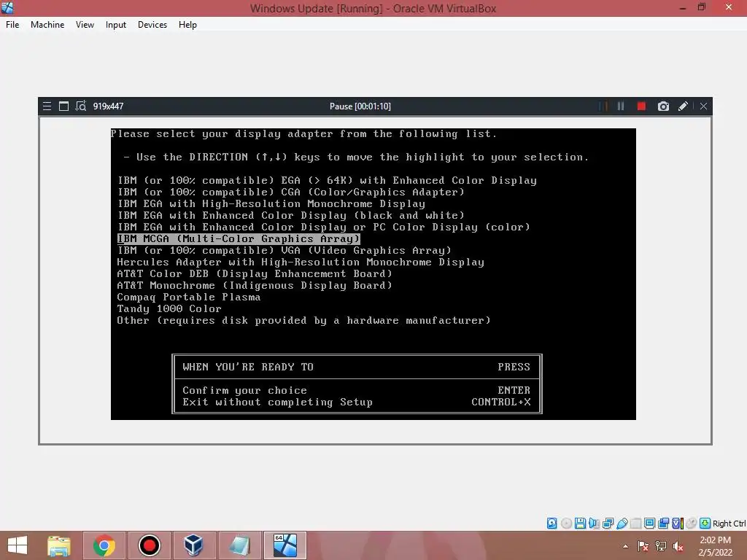Open Google Chrome from the taskbar

(104, 545)
